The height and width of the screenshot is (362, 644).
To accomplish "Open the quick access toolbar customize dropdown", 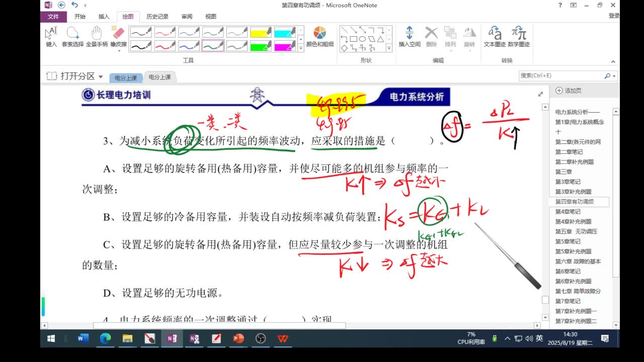I will [84, 6].
